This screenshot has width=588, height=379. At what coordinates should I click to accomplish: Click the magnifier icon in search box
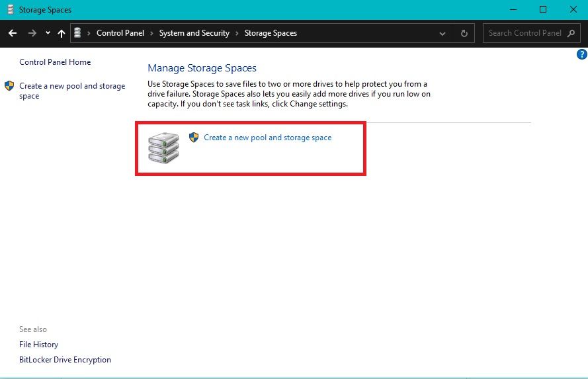pos(571,33)
